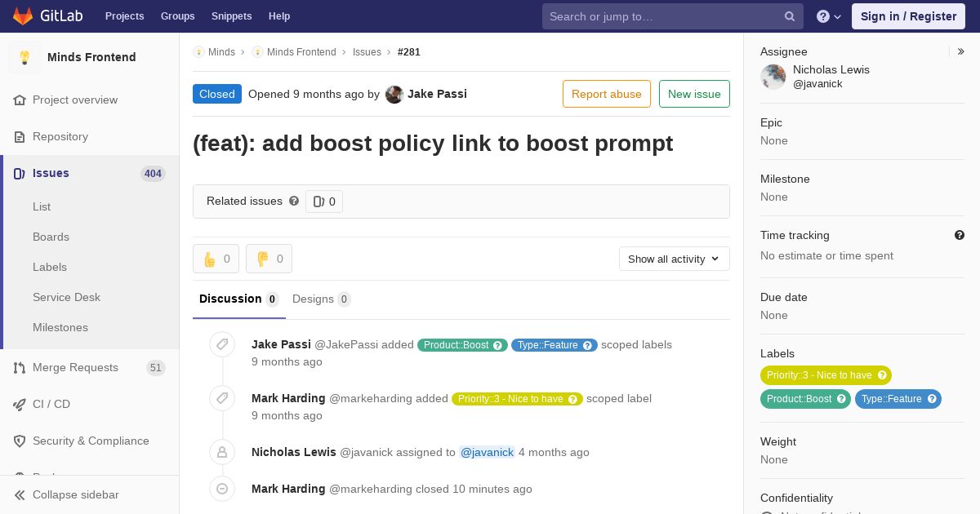Toggle the thumbs up reaction
The width and height of the screenshot is (980, 514).
[x=216, y=259]
